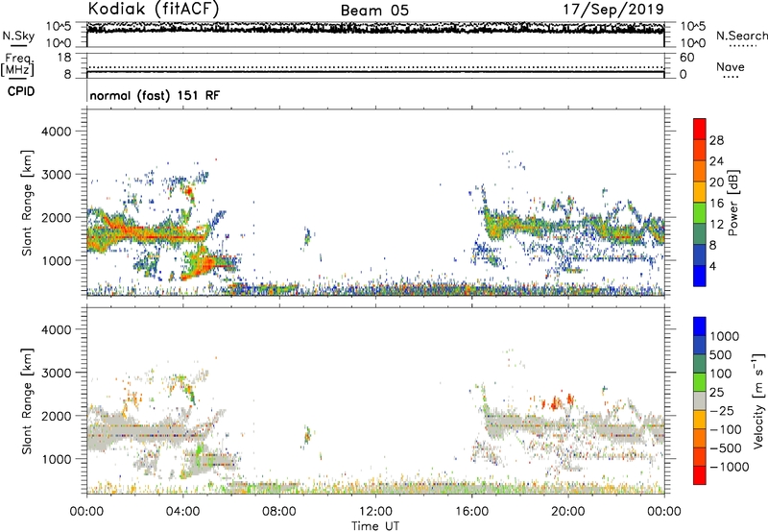Click the "N.Search" legend label
The height and width of the screenshot is (532, 768).
tap(742, 36)
